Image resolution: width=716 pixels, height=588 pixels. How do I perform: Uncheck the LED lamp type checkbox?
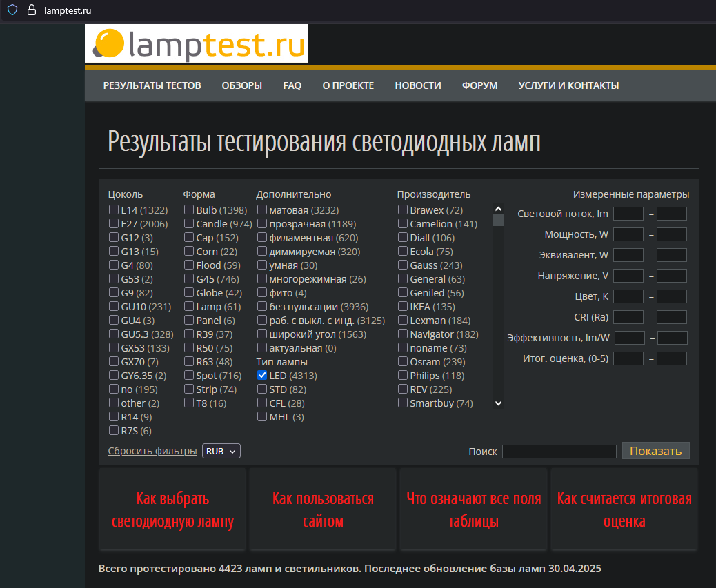(262, 375)
